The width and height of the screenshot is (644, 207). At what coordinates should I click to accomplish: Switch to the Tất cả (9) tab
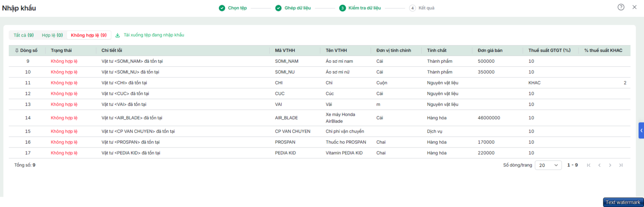coord(24,35)
